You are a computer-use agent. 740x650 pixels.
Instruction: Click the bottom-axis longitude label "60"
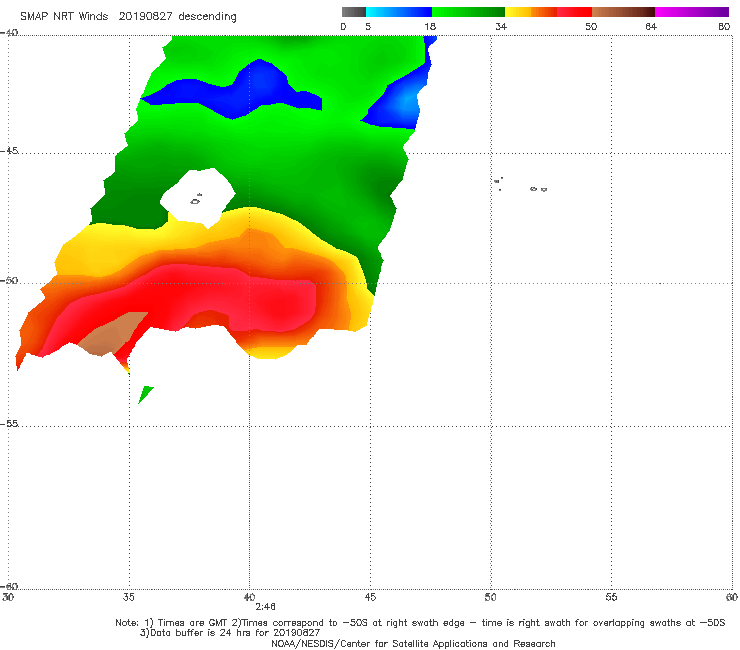(732, 597)
